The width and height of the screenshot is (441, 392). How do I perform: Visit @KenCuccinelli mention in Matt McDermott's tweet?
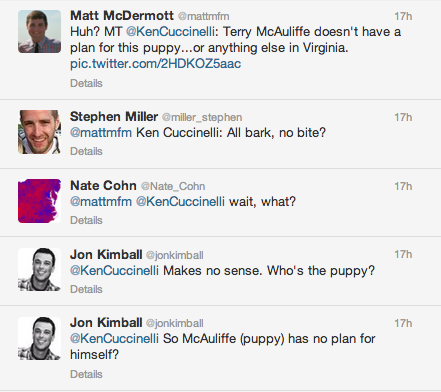[x=170, y=32]
